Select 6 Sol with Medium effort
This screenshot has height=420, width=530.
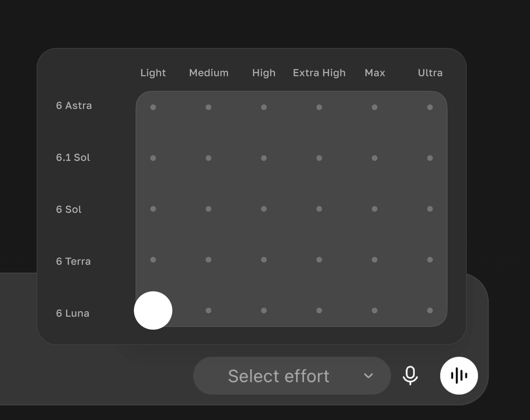(208, 209)
